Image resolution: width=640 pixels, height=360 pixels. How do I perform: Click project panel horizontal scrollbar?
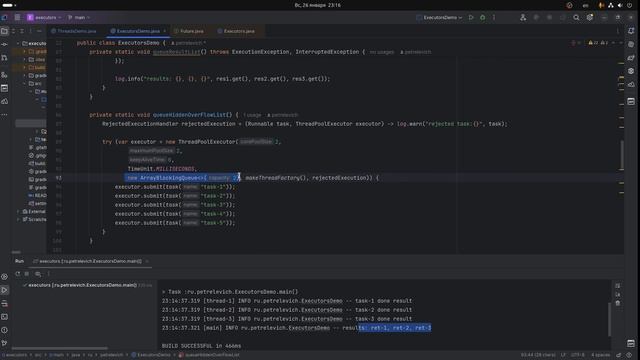16,252
